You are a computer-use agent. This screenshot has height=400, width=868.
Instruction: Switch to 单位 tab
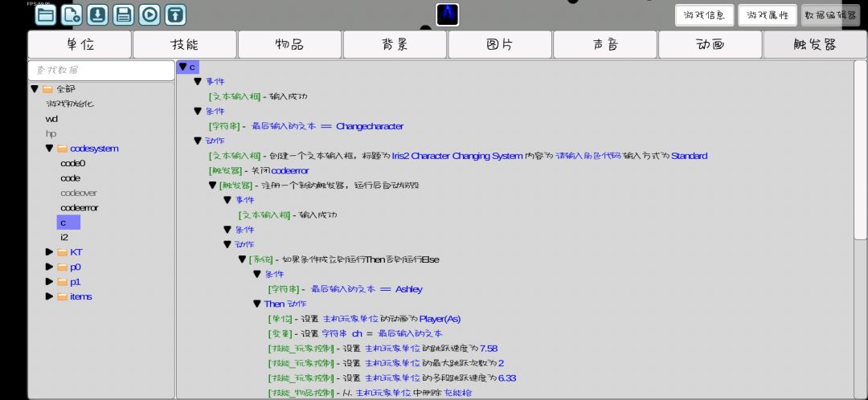pos(80,44)
